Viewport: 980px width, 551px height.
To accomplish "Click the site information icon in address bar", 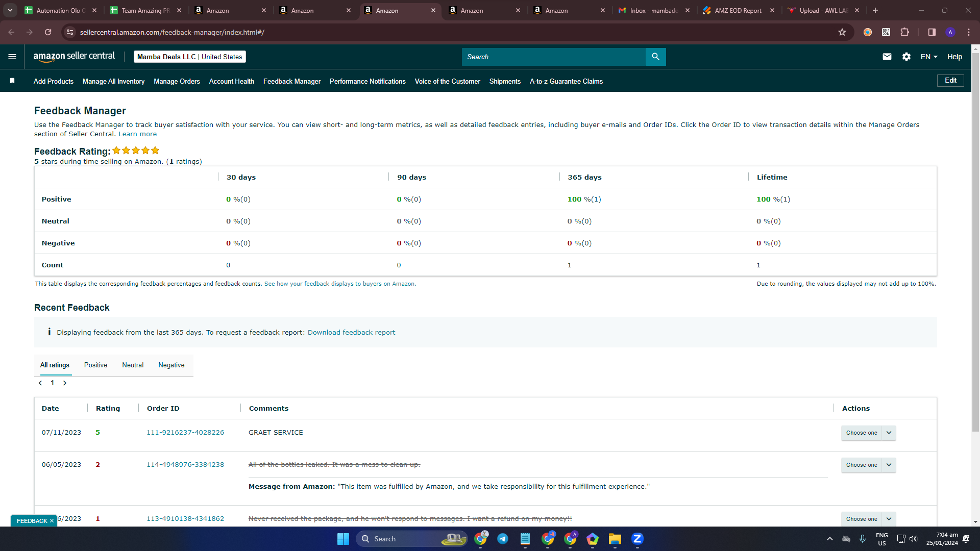I will [x=70, y=32].
